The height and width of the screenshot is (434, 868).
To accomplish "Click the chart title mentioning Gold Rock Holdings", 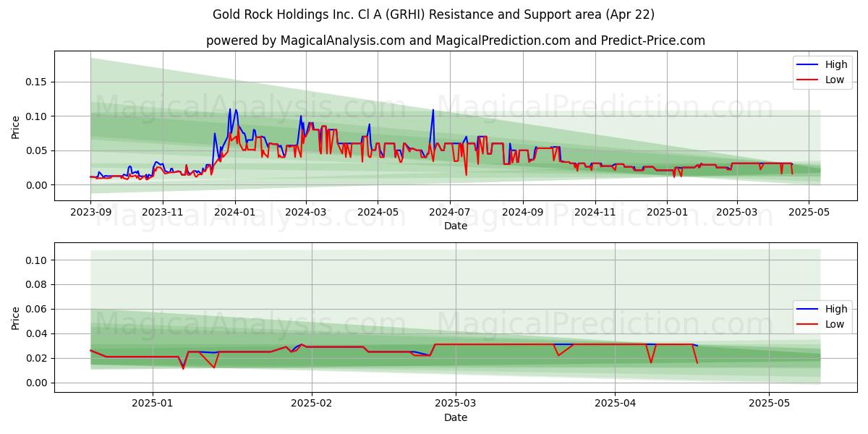I will tap(434, 14).
